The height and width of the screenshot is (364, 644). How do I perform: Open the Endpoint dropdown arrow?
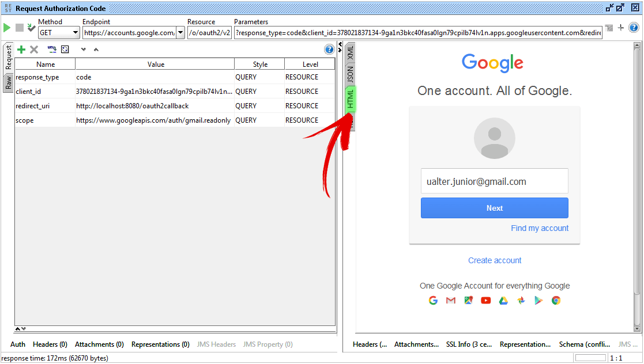point(180,33)
